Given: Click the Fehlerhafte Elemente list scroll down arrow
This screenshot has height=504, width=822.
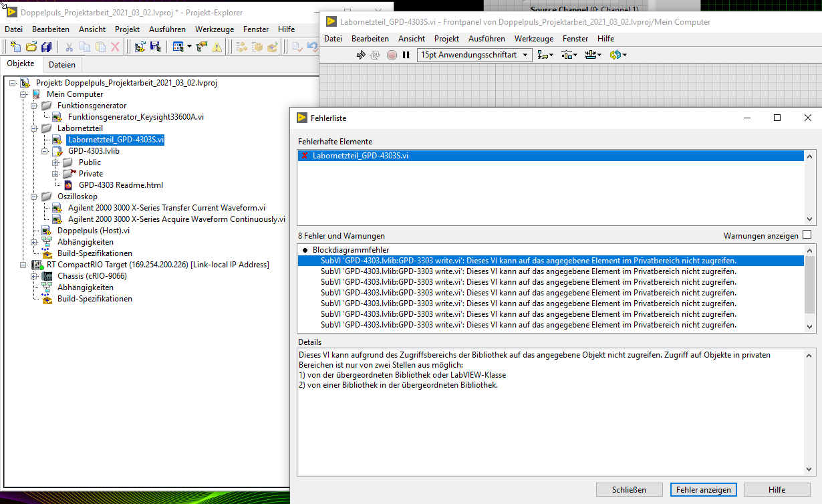Looking at the screenshot, I should point(809,219).
